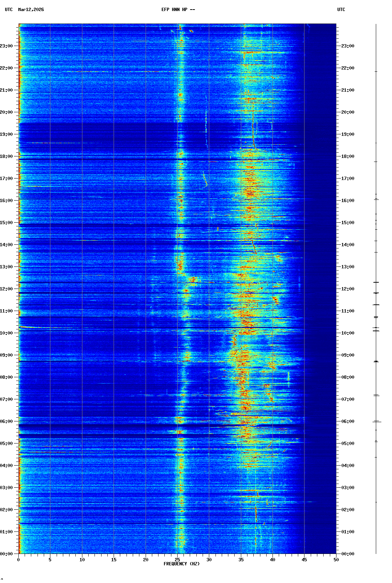Viewport: 392px width, 583px height.
Task: Click the FREQUENCY (HZ) axis label
Action: pyautogui.click(x=182, y=564)
